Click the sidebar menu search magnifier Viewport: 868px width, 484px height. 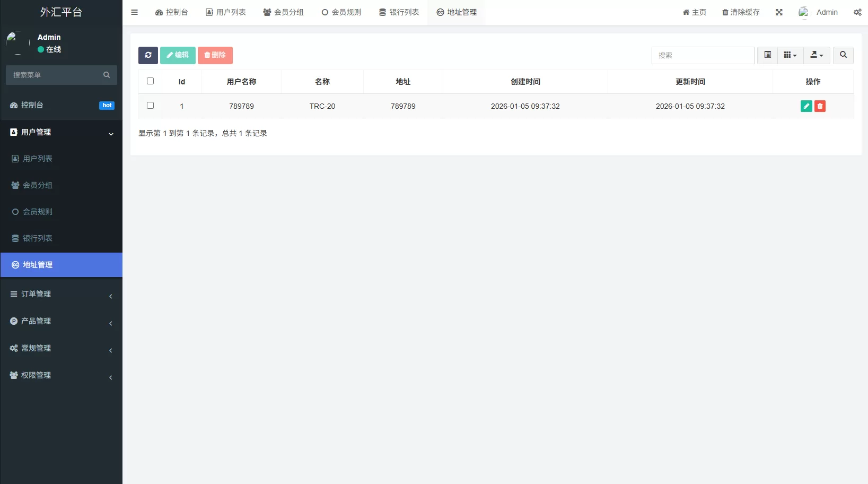coord(107,75)
